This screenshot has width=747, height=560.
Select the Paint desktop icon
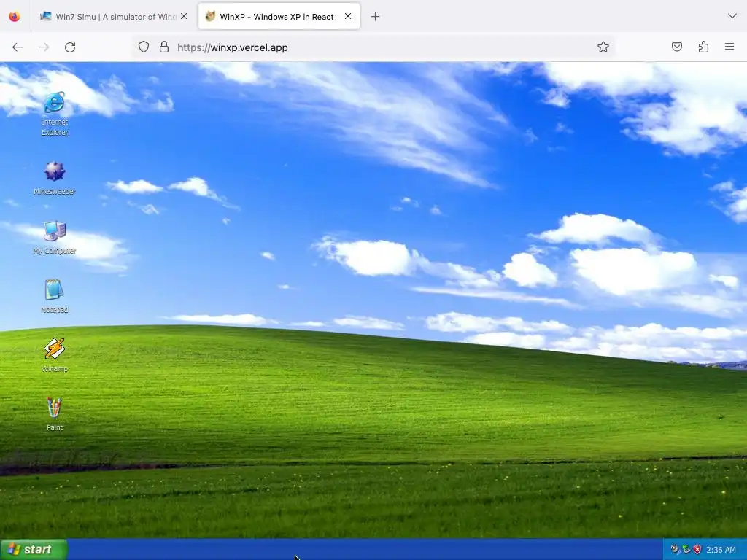coord(54,414)
